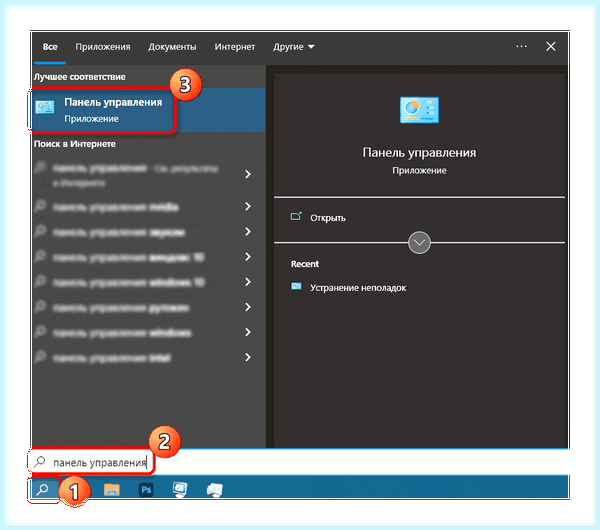
Task: Select the Документы tab
Action: click(172, 47)
